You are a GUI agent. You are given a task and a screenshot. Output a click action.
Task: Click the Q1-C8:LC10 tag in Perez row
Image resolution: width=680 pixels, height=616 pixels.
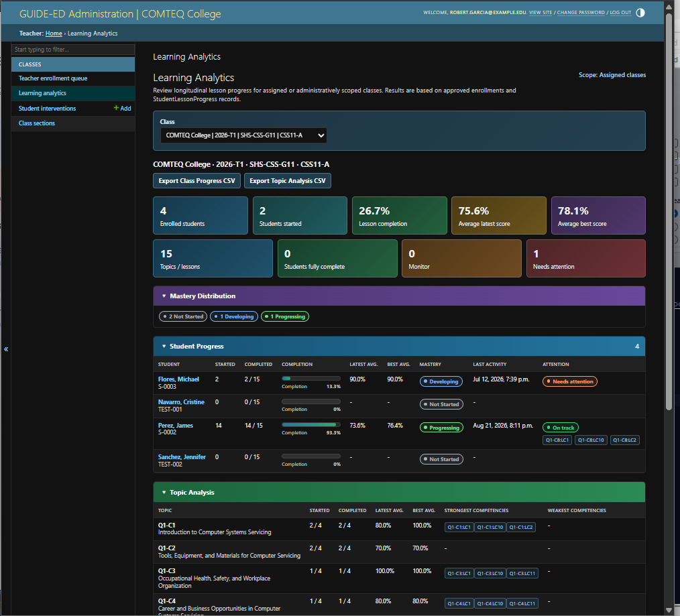(x=591, y=440)
